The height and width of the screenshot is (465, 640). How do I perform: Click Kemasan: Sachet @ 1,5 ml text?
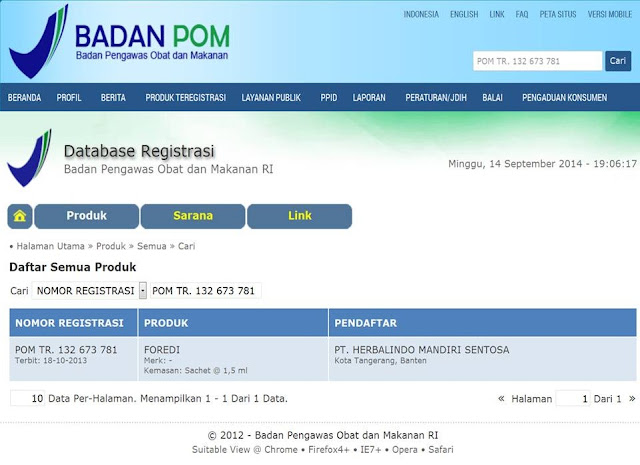pos(196,371)
